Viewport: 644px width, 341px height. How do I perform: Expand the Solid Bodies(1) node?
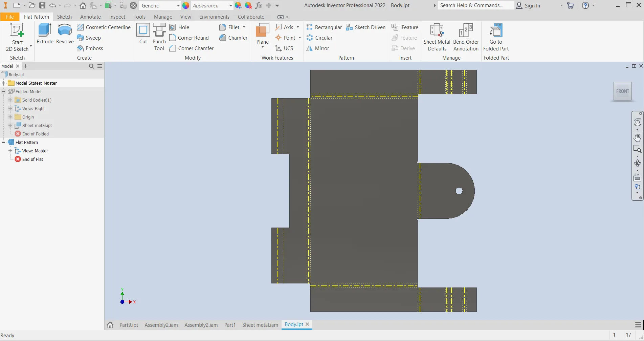coord(10,100)
